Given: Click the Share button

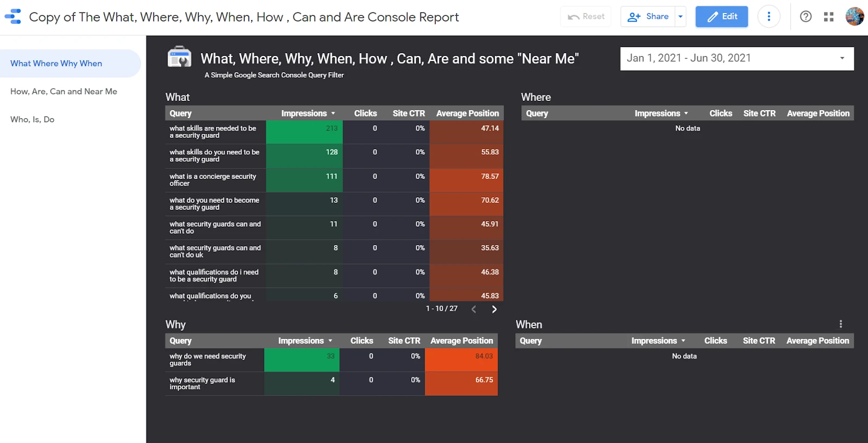Looking at the screenshot, I should tap(648, 17).
